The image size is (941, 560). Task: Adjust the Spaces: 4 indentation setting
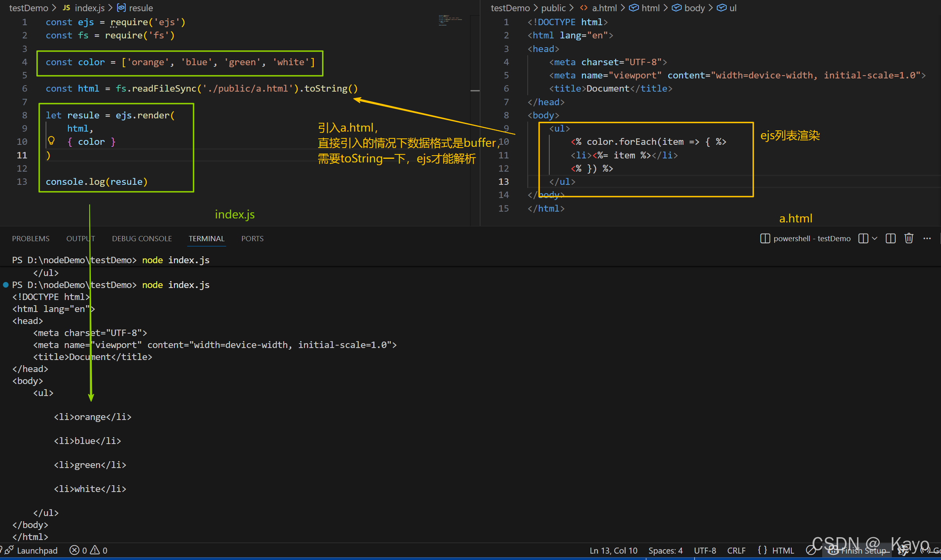point(665,550)
